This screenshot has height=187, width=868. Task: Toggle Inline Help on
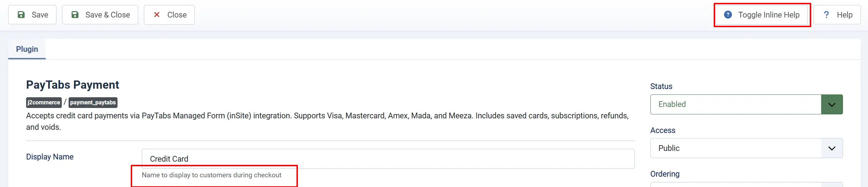click(762, 15)
